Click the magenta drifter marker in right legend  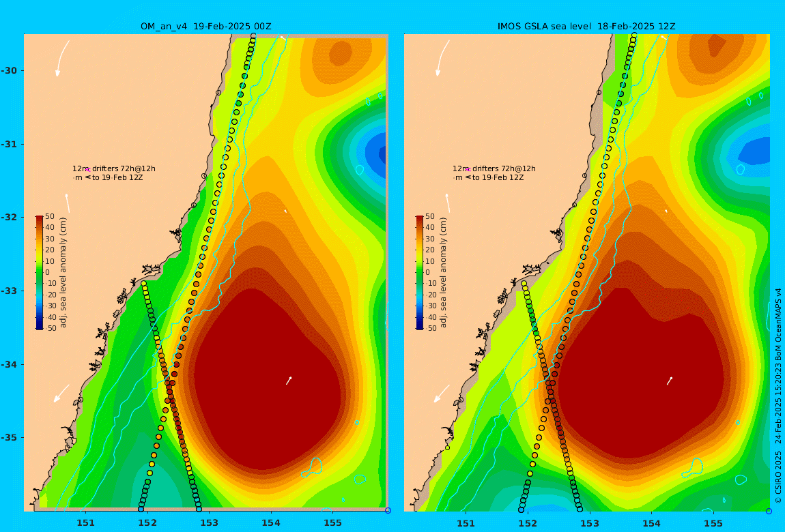tap(468, 169)
